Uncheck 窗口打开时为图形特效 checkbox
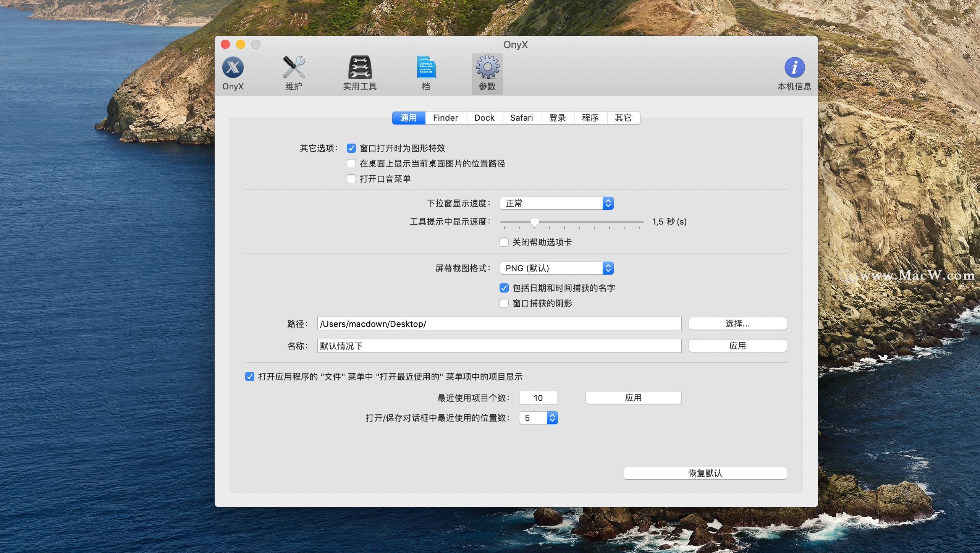 click(x=351, y=148)
